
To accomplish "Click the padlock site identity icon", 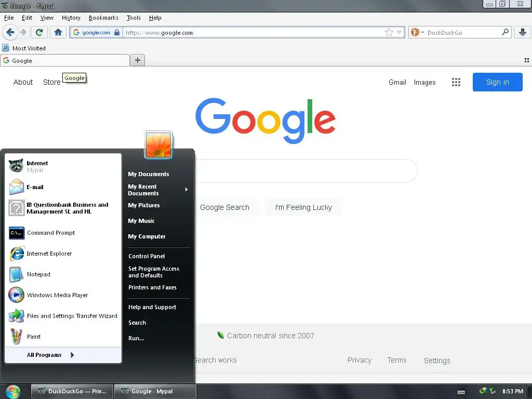I will (117, 32).
